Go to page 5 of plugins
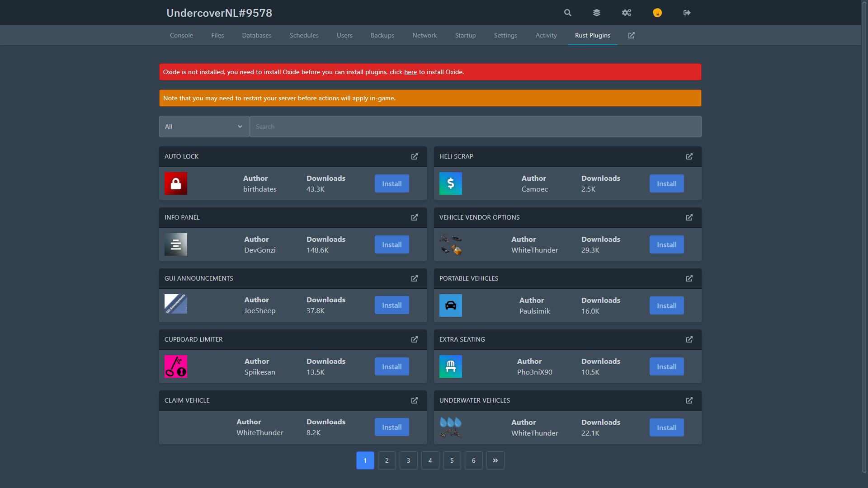 (452, 460)
